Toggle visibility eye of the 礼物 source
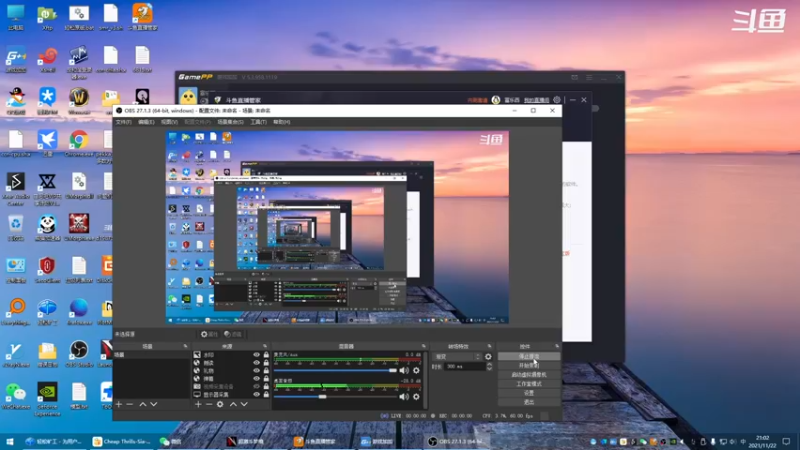 pos(256,370)
